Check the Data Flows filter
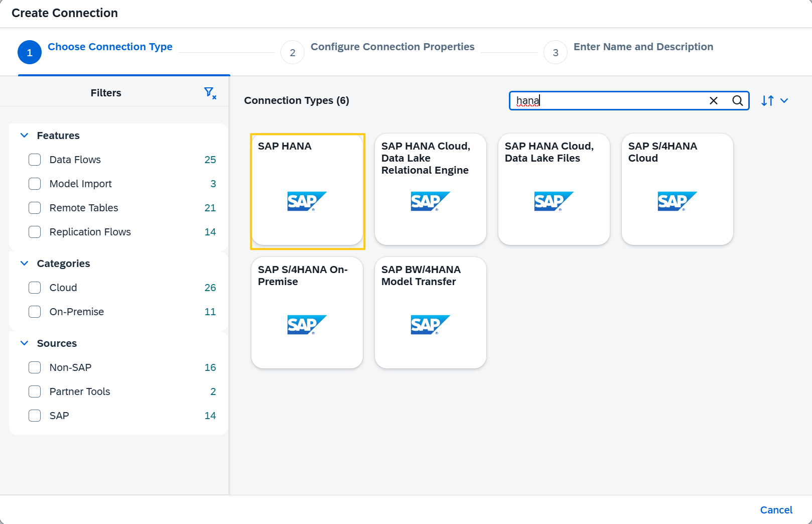Viewport: 812px width, 524px height. (x=35, y=160)
